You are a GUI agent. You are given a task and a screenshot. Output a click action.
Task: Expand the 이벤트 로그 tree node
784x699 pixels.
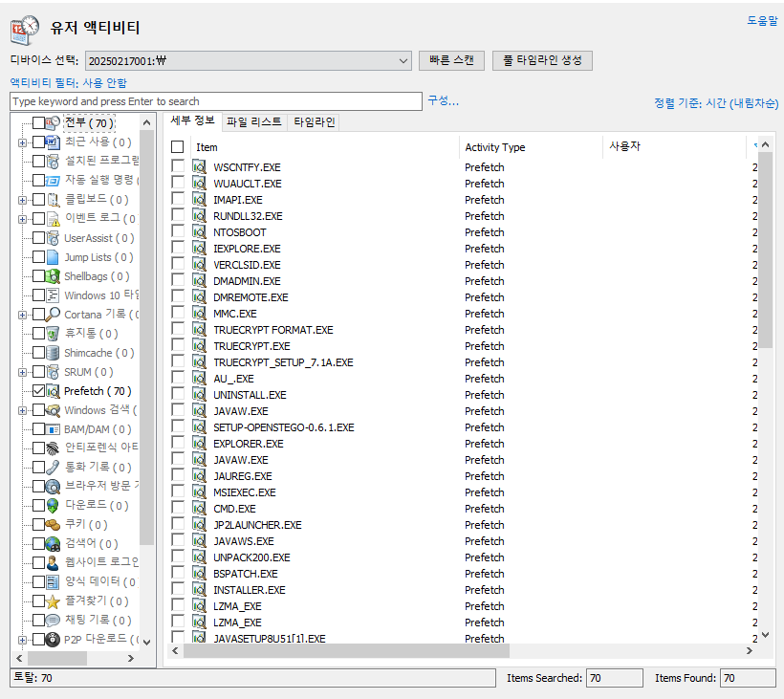23,220
